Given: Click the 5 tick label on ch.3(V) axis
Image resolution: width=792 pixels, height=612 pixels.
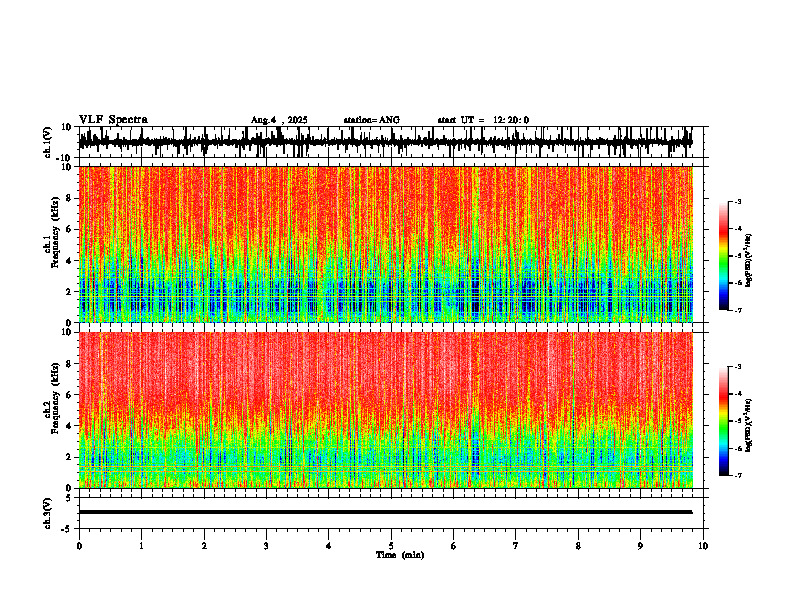Looking at the screenshot, I should coord(70,498).
